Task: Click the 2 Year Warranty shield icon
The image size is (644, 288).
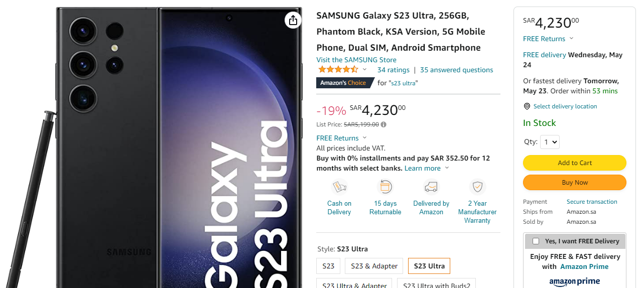Action: (477, 187)
